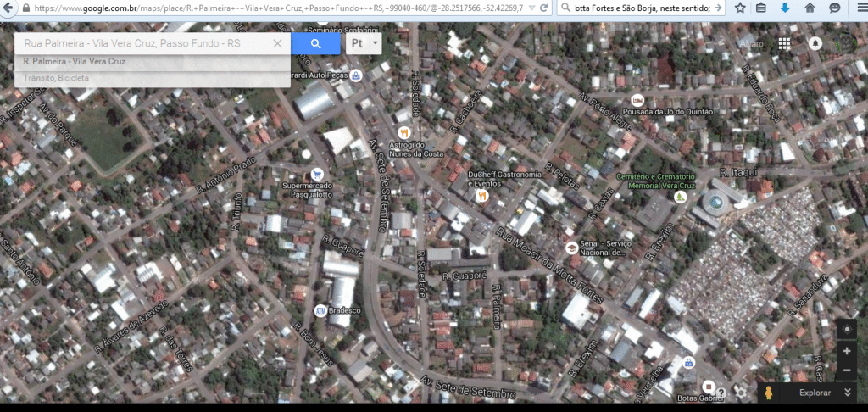This screenshot has height=412, width=868.
Task: Open Google notifications bell
Action: click(x=815, y=43)
